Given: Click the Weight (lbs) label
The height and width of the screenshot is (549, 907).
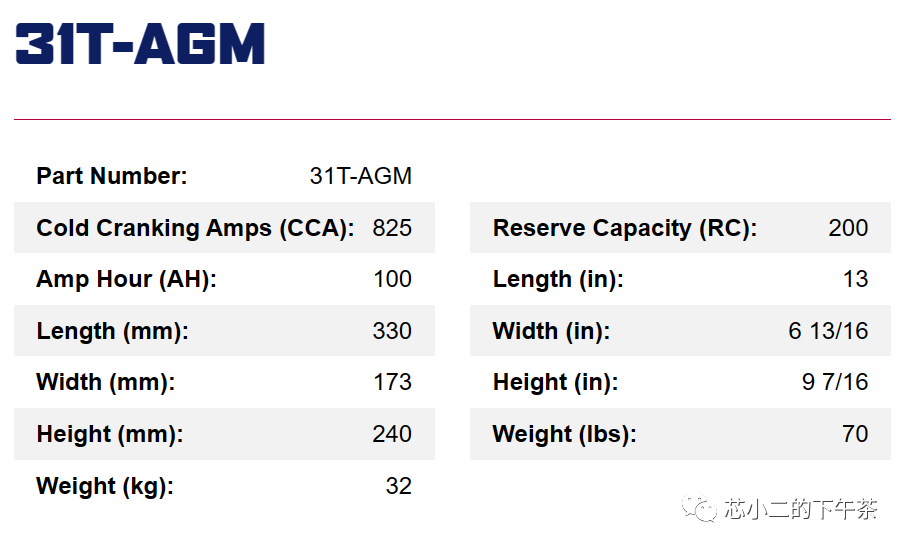Looking at the screenshot, I should (565, 434).
